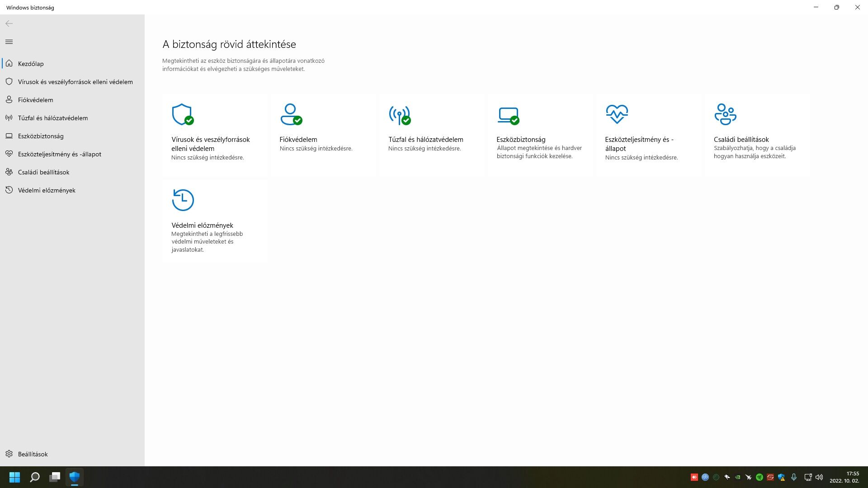Open Védelmi előzmények from the sidebar
This screenshot has width=868, height=488.
pyautogui.click(x=72, y=190)
